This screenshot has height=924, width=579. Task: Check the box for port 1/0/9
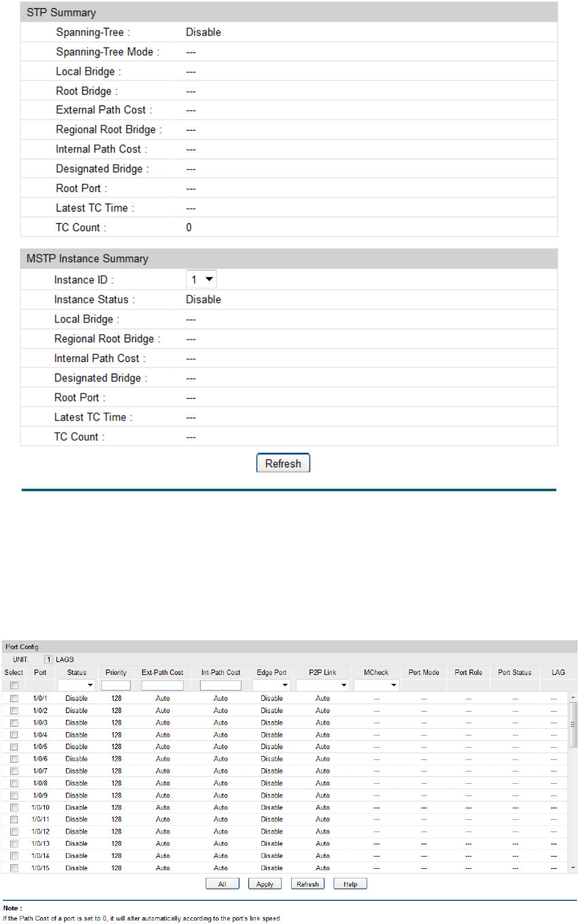click(x=14, y=795)
